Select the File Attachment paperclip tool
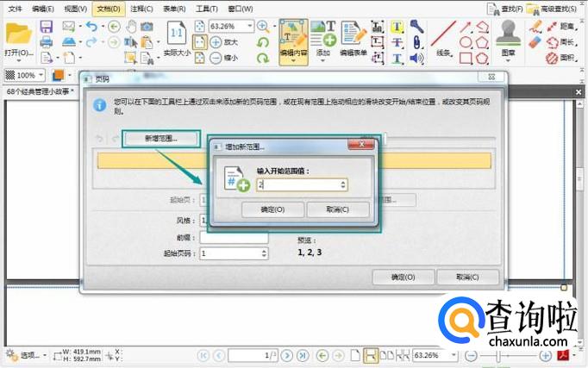 pyautogui.click(x=416, y=42)
